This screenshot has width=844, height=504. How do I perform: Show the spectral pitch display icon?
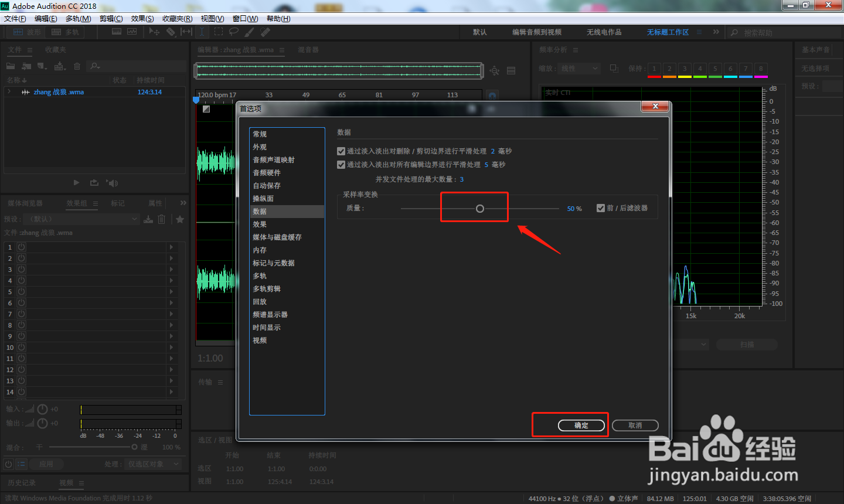(x=132, y=32)
